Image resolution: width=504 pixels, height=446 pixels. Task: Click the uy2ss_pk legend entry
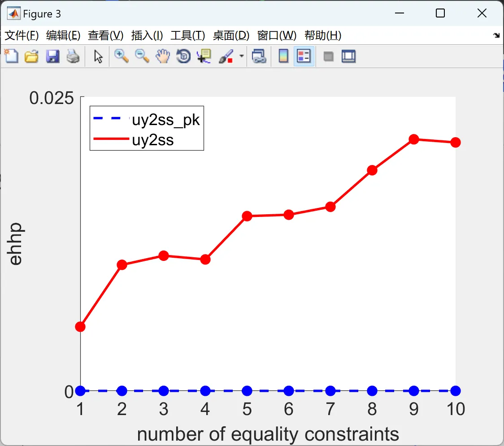tap(147, 120)
